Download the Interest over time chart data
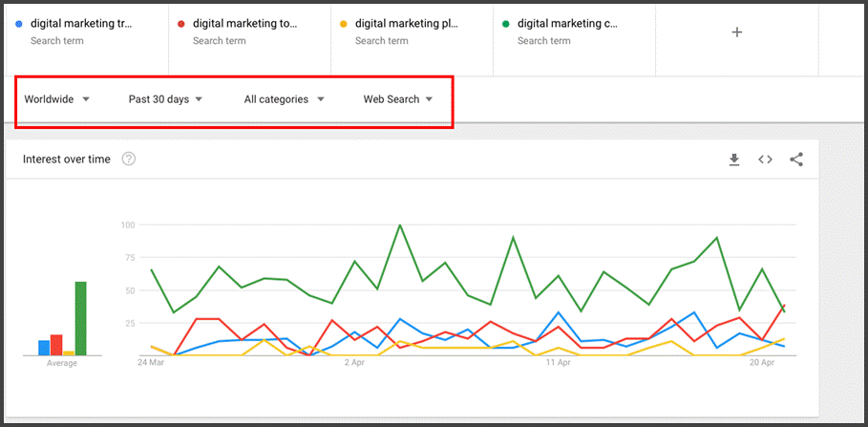The height and width of the screenshot is (427, 868). click(x=734, y=160)
